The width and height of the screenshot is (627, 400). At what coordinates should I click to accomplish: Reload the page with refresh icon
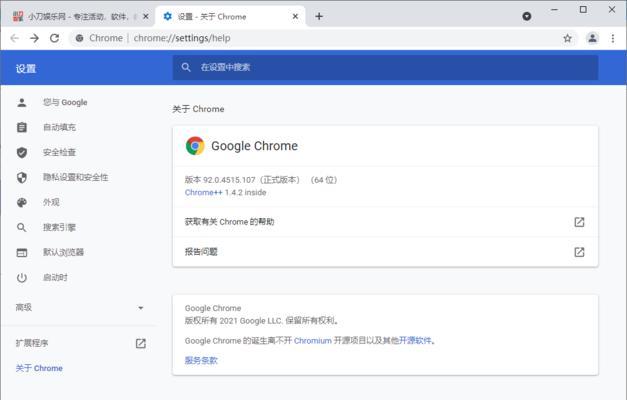[54, 38]
